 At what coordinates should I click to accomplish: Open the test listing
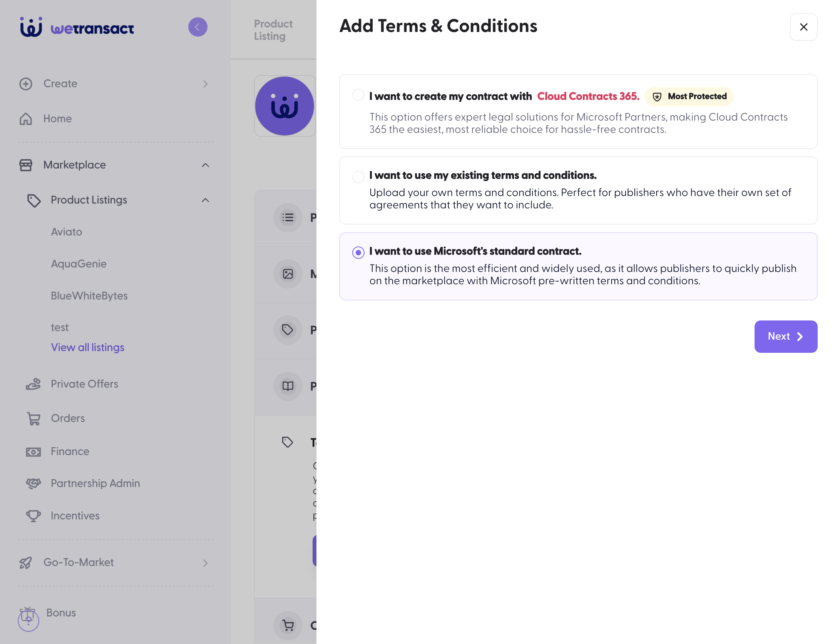[60, 327]
